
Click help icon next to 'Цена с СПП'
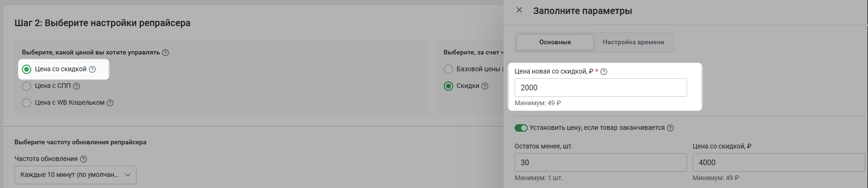76,86
